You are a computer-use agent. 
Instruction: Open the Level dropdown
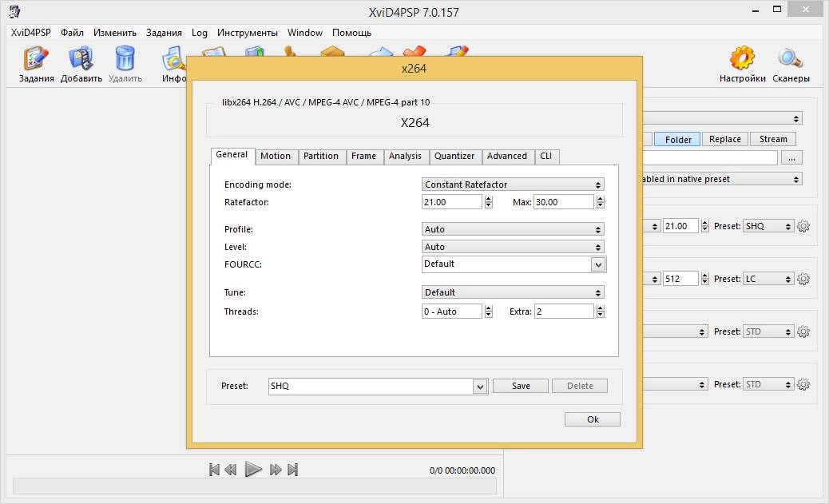(513, 247)
